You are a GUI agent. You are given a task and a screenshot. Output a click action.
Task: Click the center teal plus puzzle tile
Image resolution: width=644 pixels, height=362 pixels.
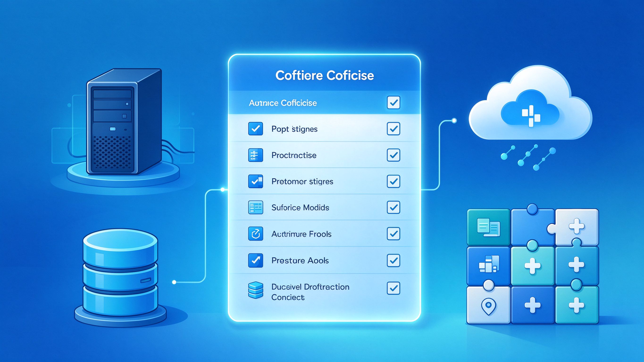coord(532,266)
